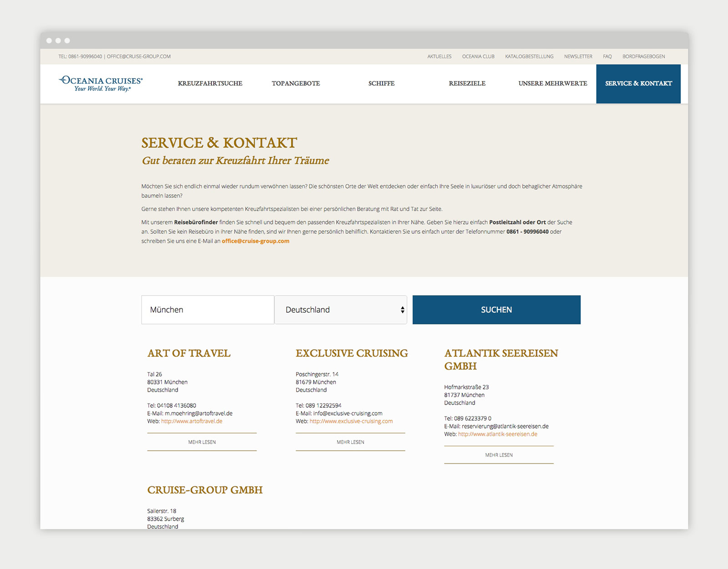Subscribe via the Newsletter link
This screenshot has width=728, height=569.
point(578,56)
